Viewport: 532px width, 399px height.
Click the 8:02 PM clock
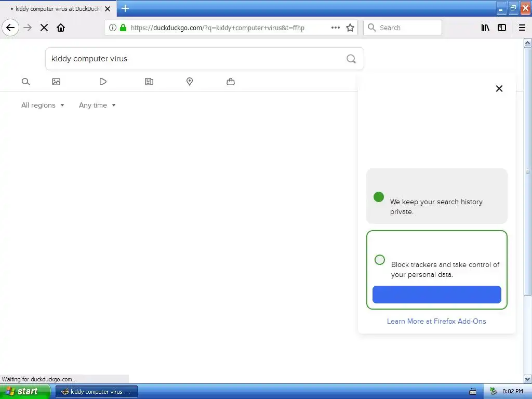(x=513, y=391)
